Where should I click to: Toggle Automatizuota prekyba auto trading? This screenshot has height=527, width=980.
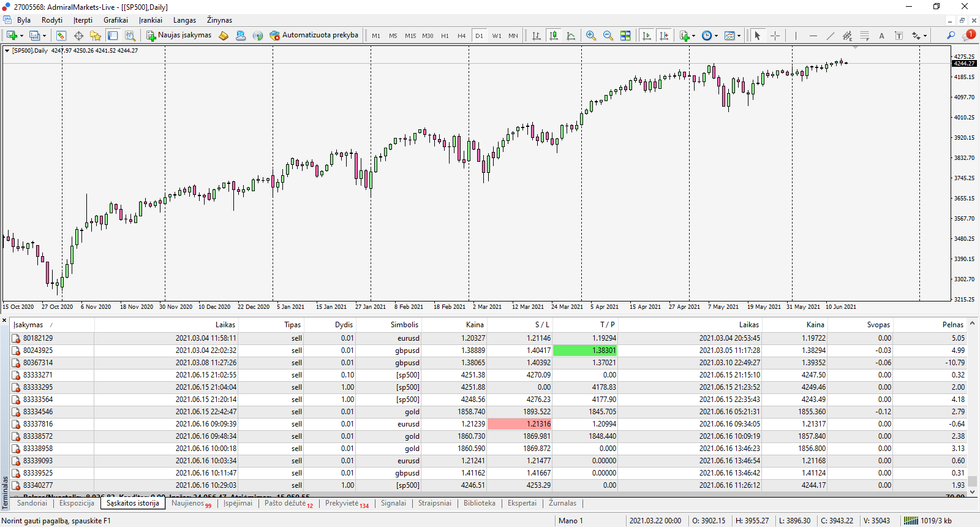(314, 36)
